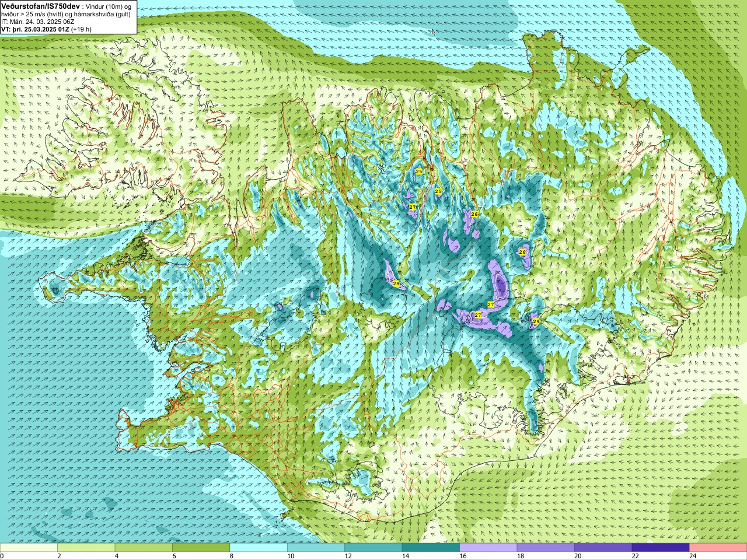Select the 4–6 m/s green legend swatch
Screen dimensions: 747x560
(144, 547)
